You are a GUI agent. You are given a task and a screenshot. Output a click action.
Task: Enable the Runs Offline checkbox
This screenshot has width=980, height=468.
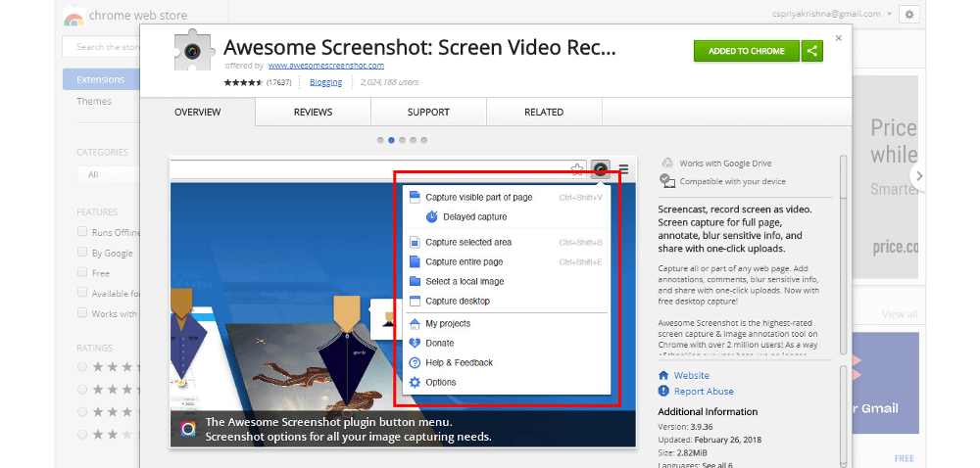coord(82,232)
